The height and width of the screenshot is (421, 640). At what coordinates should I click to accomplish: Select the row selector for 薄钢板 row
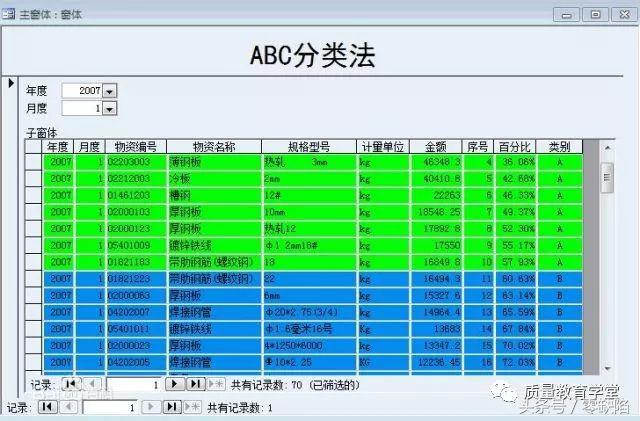[x=34, y=161]
